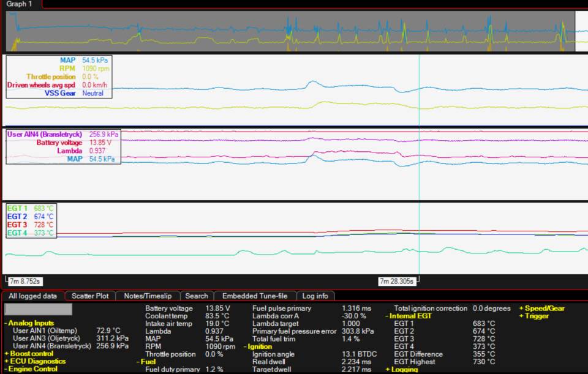588x374 pixels.
Task: Open the Log info tab
Action: 317,296
